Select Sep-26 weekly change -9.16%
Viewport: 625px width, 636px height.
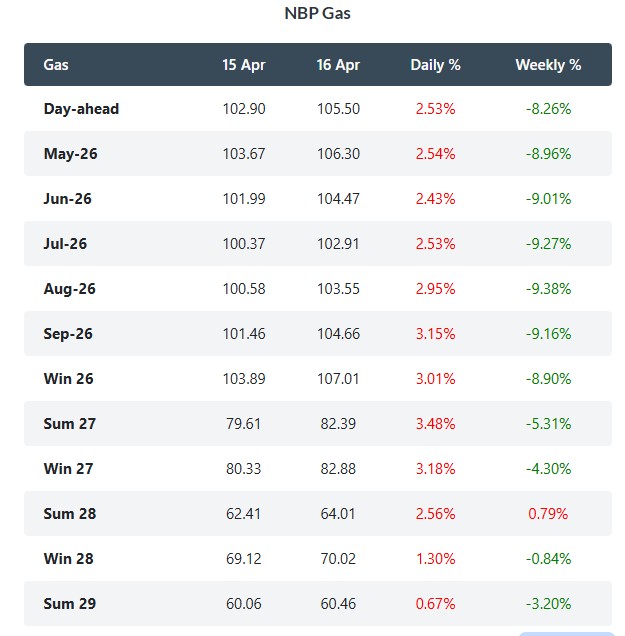pyautogui.click(x=548, y=334)
